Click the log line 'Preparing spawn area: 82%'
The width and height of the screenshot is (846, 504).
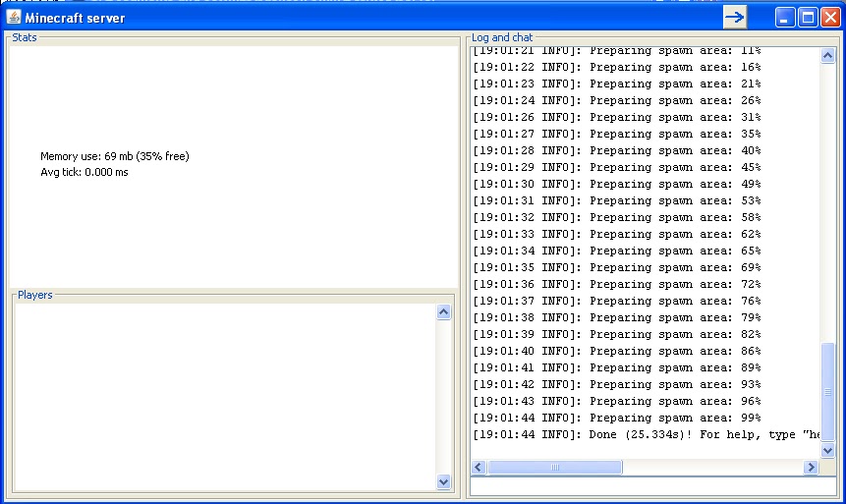tap(617, 335)
